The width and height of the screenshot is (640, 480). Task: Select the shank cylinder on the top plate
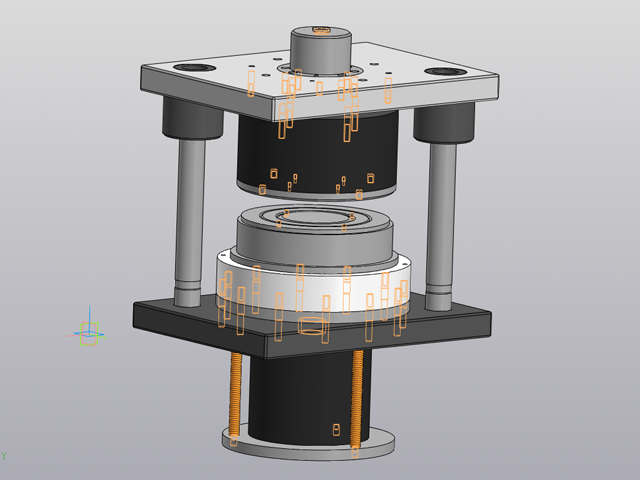(x=321, y=51)
